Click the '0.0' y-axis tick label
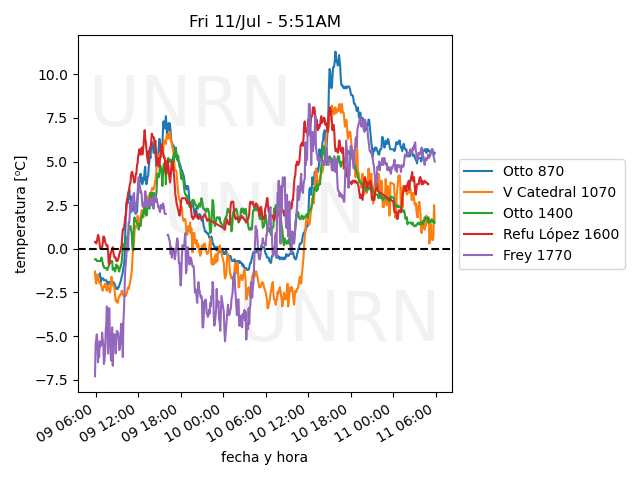The height and width of the screenshot is (480, 640). coord(58,249)
